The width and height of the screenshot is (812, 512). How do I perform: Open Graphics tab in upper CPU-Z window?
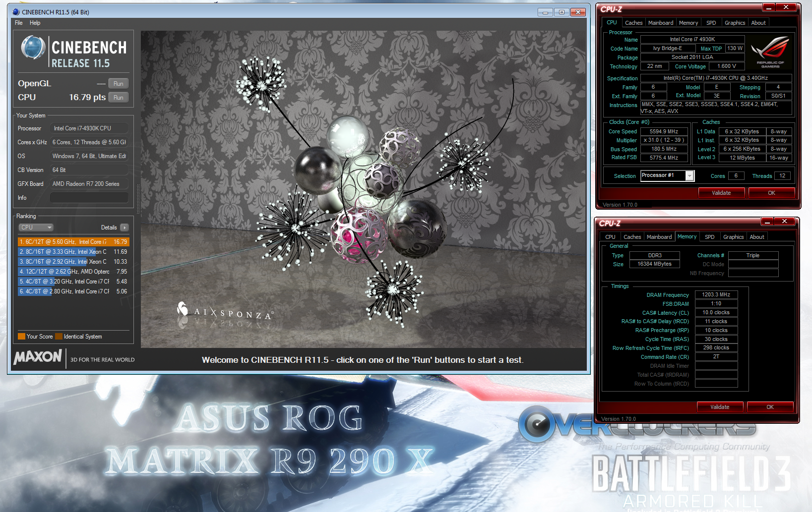(735, 23)
